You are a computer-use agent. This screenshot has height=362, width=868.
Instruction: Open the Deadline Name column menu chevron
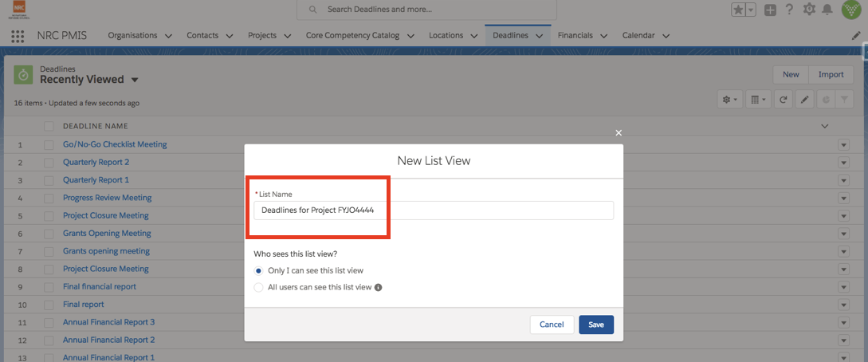coord(825,126)
